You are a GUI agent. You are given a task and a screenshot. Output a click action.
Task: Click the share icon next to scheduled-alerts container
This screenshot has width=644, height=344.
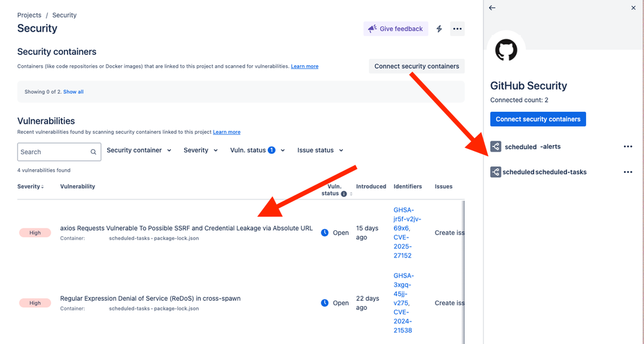coord(496,147)
